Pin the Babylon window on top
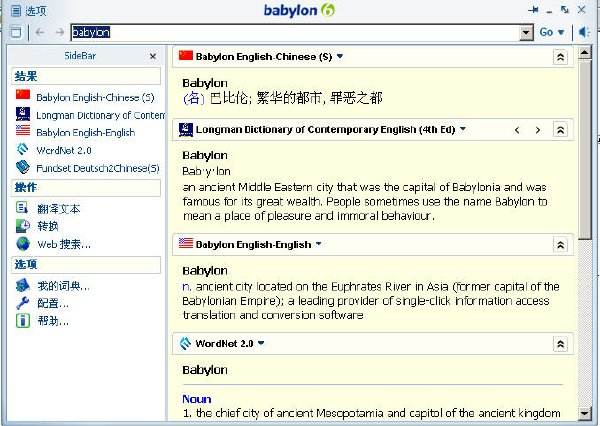The image size is (600, 426). [533, 10]
